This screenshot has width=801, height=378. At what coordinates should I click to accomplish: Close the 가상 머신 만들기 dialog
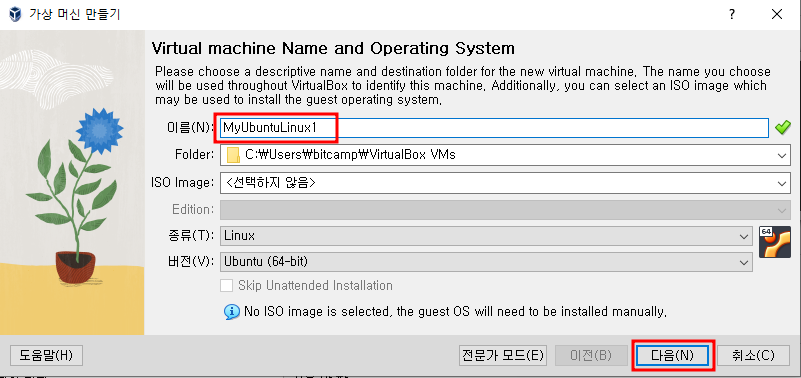coord(777,14)
